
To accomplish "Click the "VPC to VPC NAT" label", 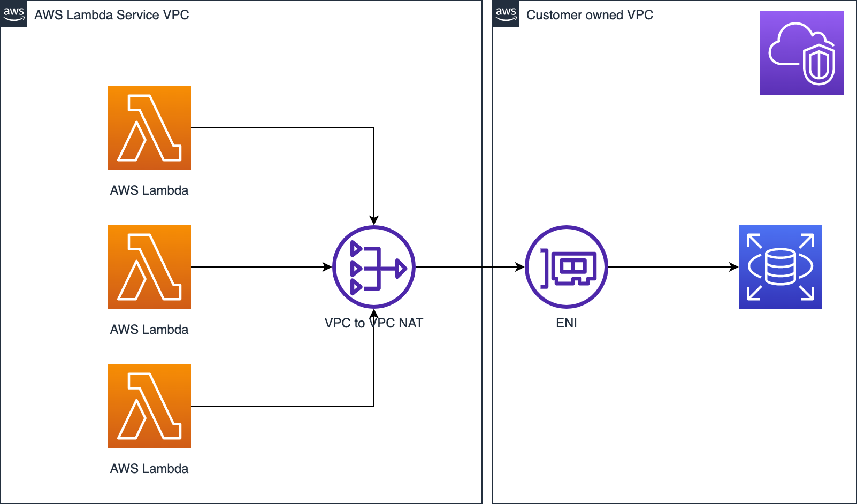I will click(374, 323).
